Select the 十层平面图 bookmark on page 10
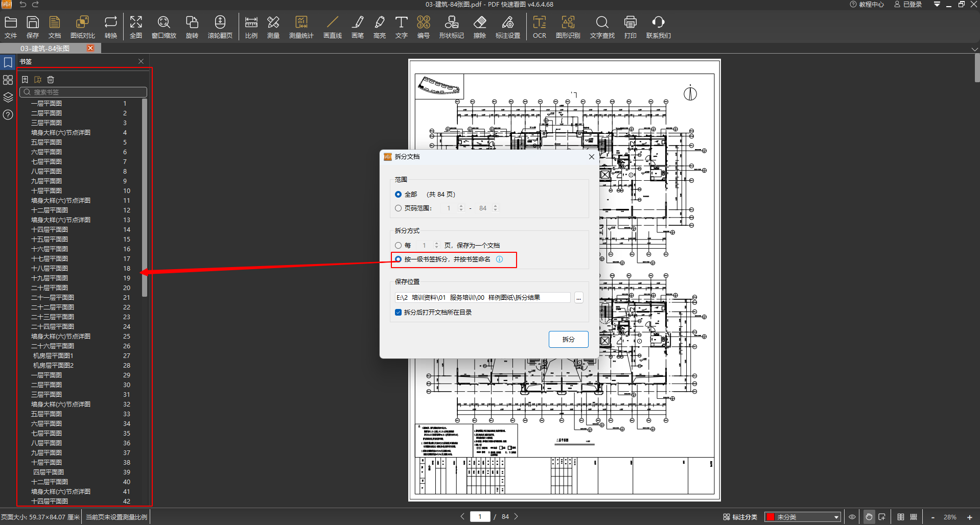980x525 pixels. pyautogui.click(x=46, y=191)
